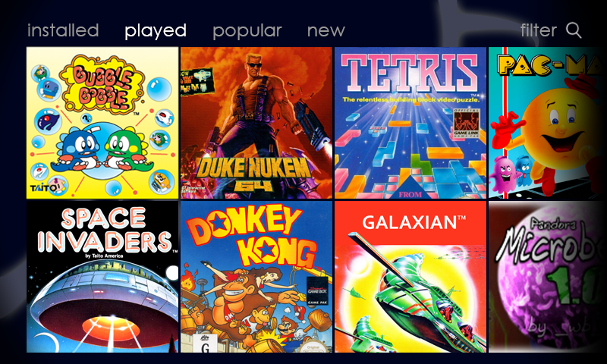The height and width of the screenshot is (364, 607).
Task: Select the played tab
Action: click(156, 31)
